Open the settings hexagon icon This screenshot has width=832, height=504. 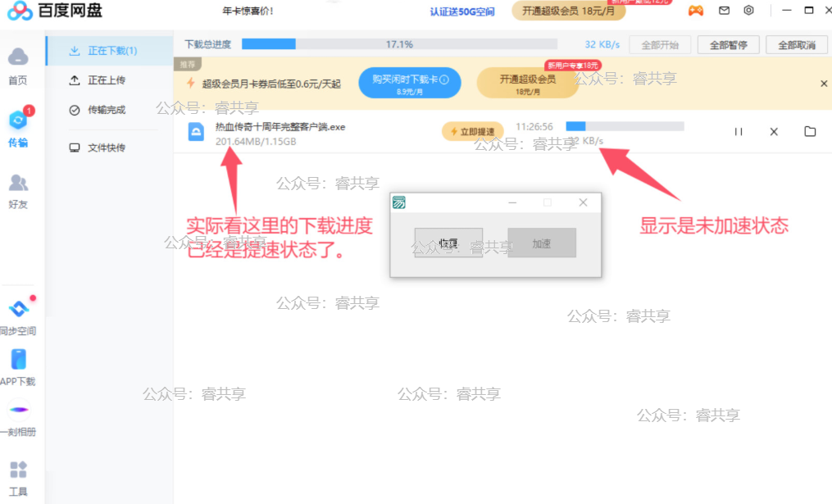748,10
